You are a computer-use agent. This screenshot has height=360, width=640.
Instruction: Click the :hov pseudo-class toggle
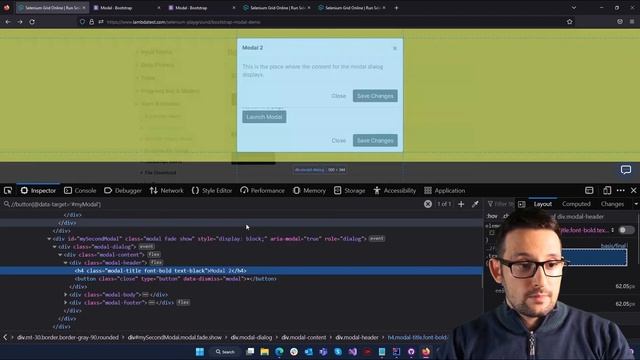click(492, 216)
